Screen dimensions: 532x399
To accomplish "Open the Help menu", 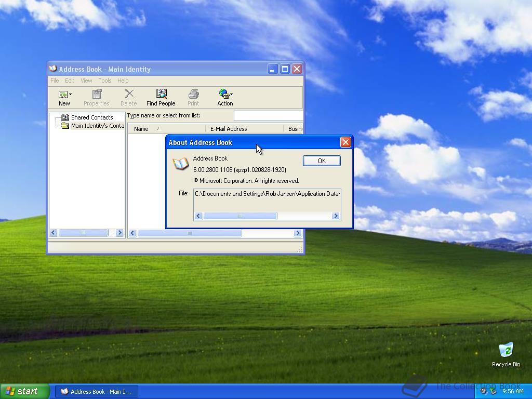I will click(123, 81).
